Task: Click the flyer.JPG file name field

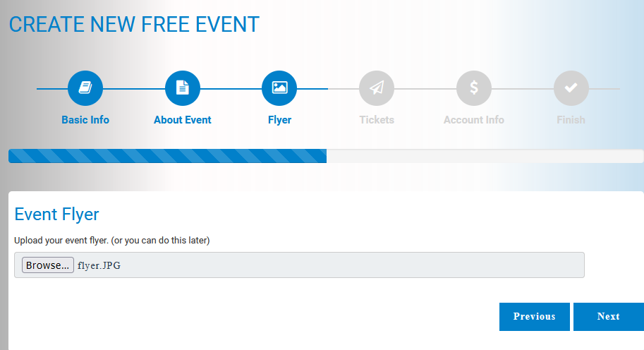Action: pos(299,265)
